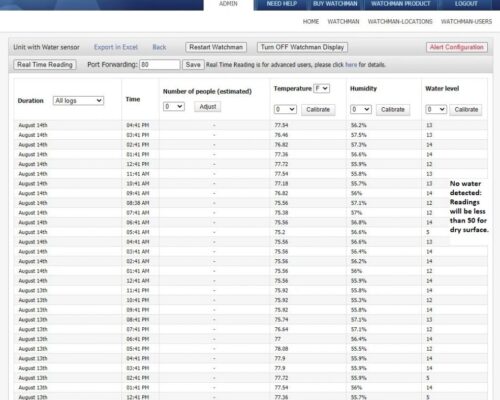The width and height of the screenshot is (500, 400).
Task: Click Restart Watchman button
Action: pos(216,47)
